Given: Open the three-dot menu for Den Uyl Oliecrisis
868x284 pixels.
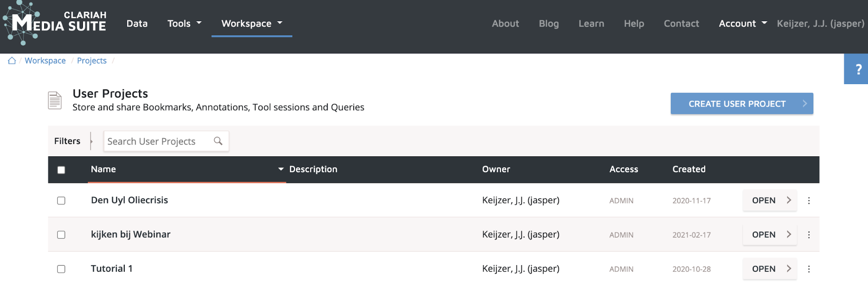Looking at the screenshot, I should point(808,201).
